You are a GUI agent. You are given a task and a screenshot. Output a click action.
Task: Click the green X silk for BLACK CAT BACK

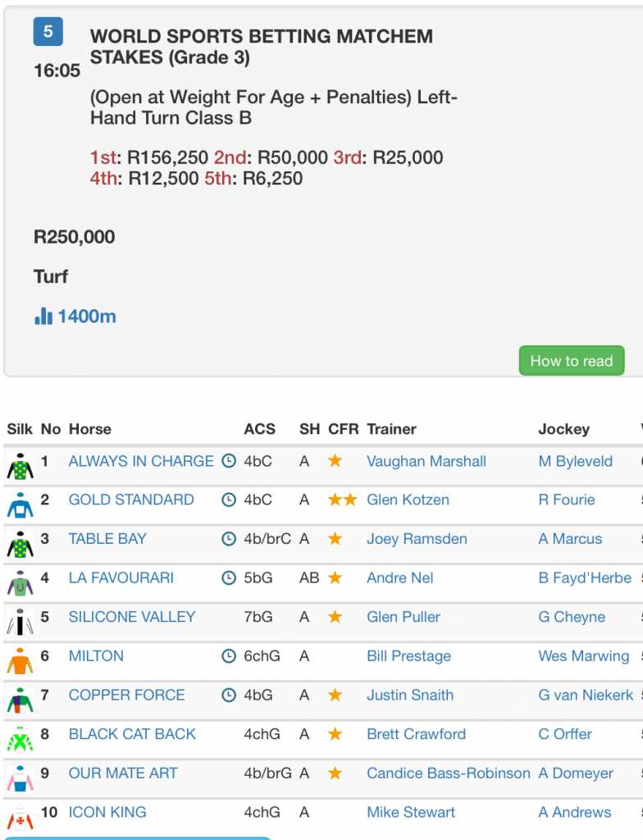pos(20,739)
